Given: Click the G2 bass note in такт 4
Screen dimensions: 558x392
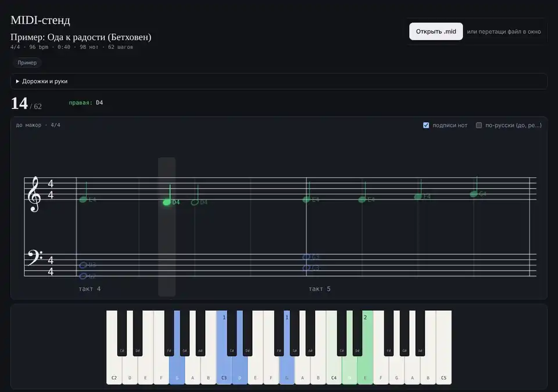Looking at the screenshot, I should pyautogui.click(x=83, y=276).
